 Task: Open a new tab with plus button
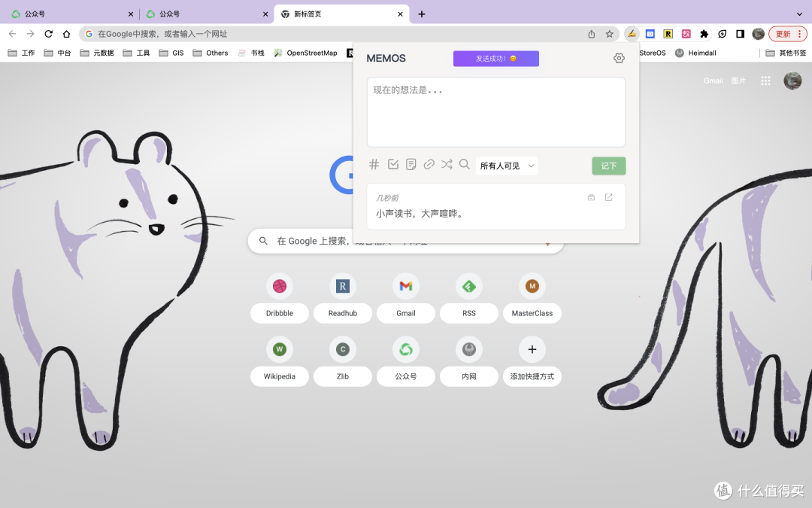pyautogui.click(x=422, y=14)
